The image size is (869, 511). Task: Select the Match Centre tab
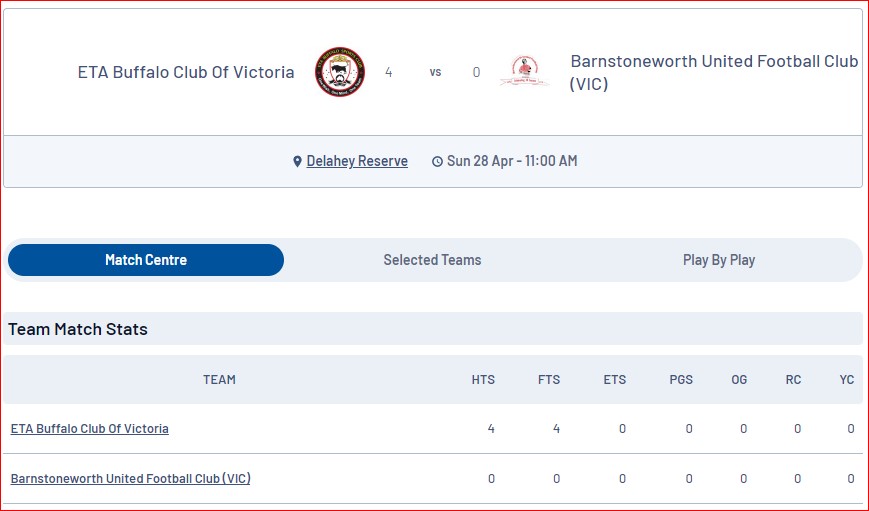tap(146, 260)
